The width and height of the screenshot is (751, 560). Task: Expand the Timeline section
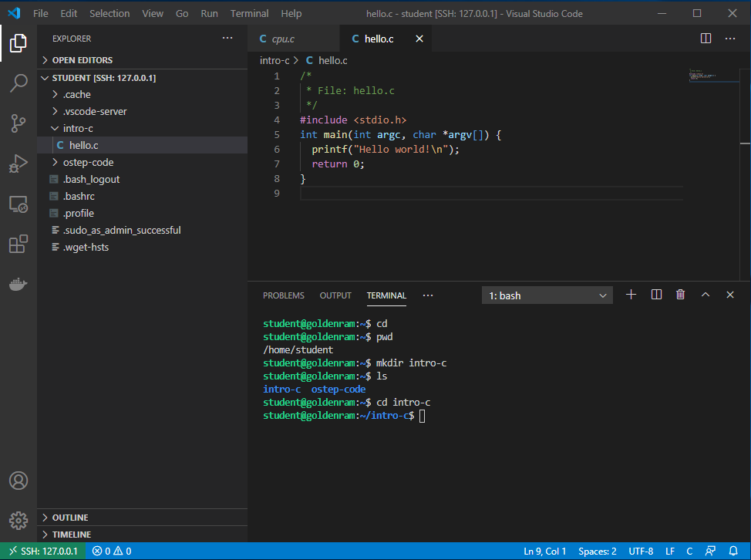pos(142,534)
